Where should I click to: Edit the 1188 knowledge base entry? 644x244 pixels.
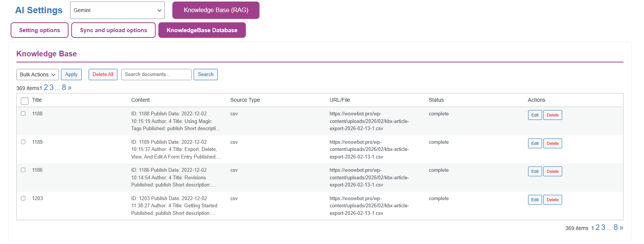click(x=535, y=115)
